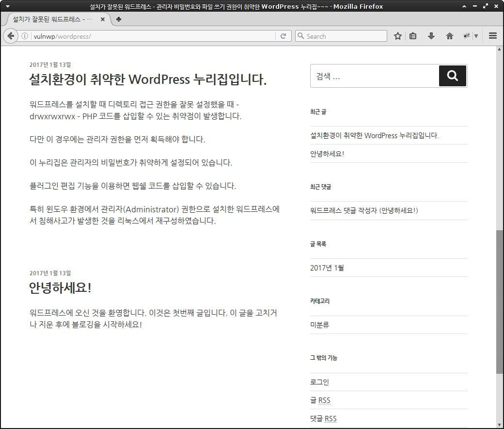This screenshot has height=429, width=504.
Task: Open the downloads arrow icon
Action: tap(431, 36)
